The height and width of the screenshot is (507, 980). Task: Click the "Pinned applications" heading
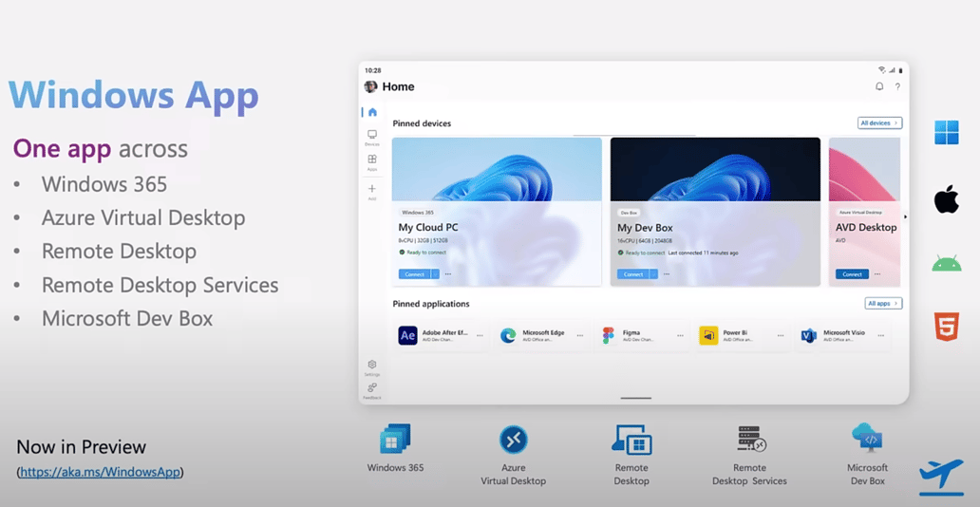point(431,304)
